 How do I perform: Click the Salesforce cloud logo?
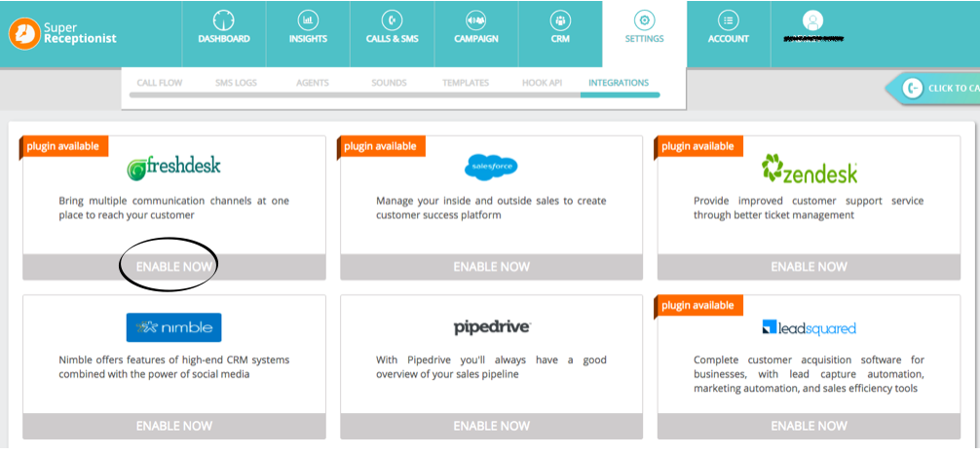(491, 167)
